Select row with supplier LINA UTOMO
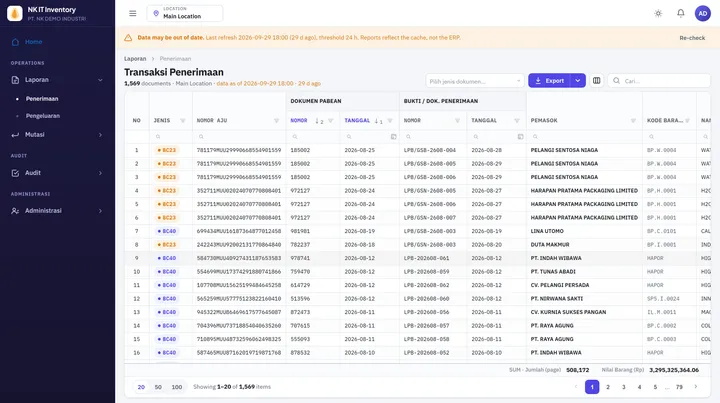The width and height of the screenshot is (720, 403). tap(417, 231)
